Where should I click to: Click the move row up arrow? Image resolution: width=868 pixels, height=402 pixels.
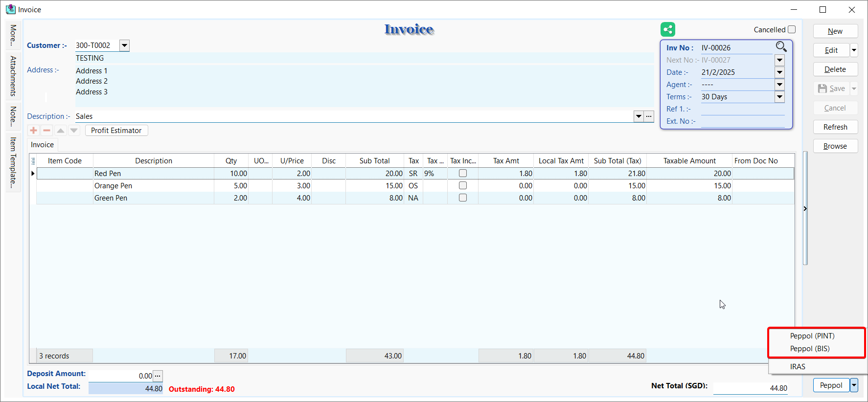(61, 130)
